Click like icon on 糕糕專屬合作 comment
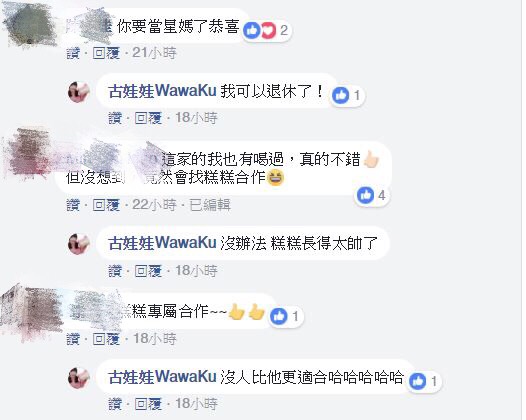 point(279,316)
